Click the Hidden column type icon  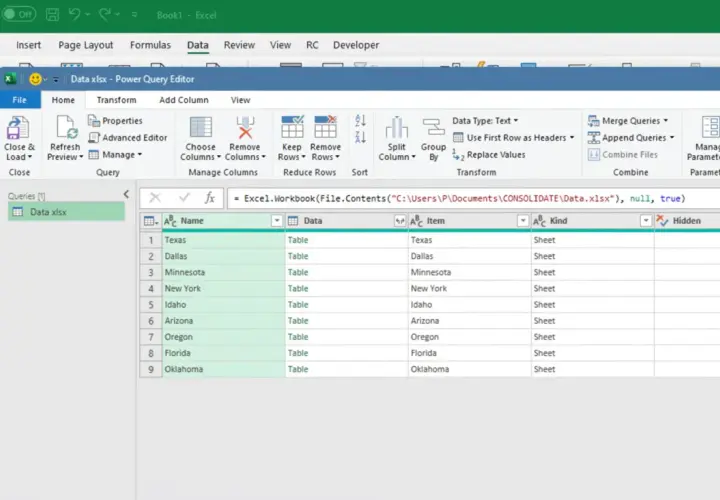tap(662, 221)
